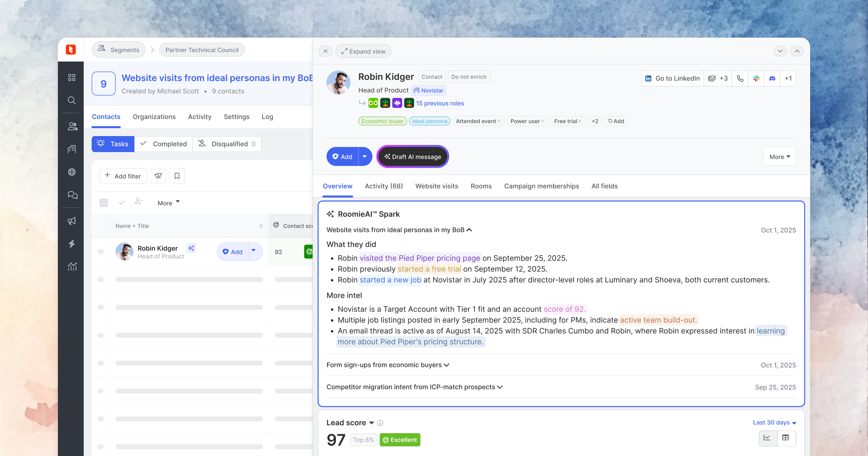Open the Settings tab

tap(237, 117)
